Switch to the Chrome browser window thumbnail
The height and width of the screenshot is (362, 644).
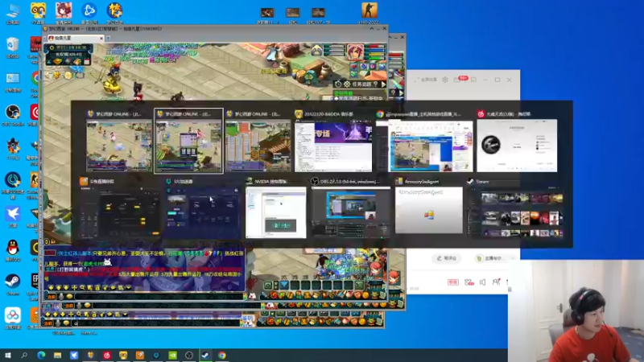tap(425, 146)
